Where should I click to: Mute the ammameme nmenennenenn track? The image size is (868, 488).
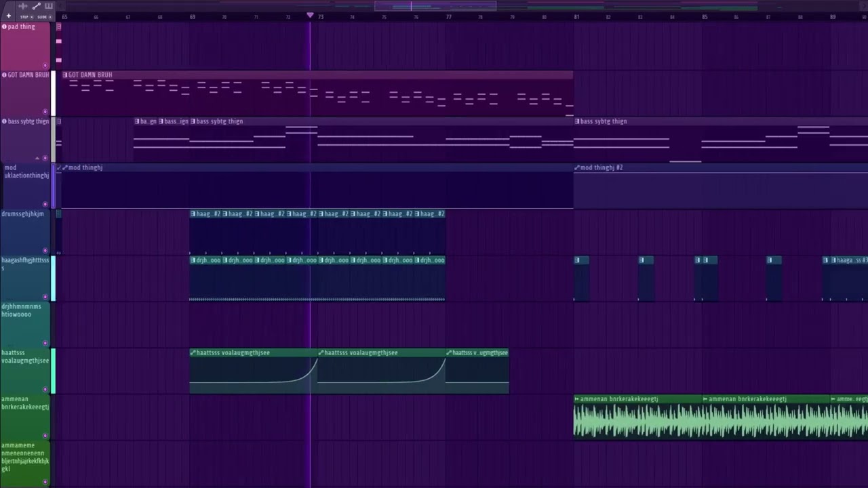point(45,482)
